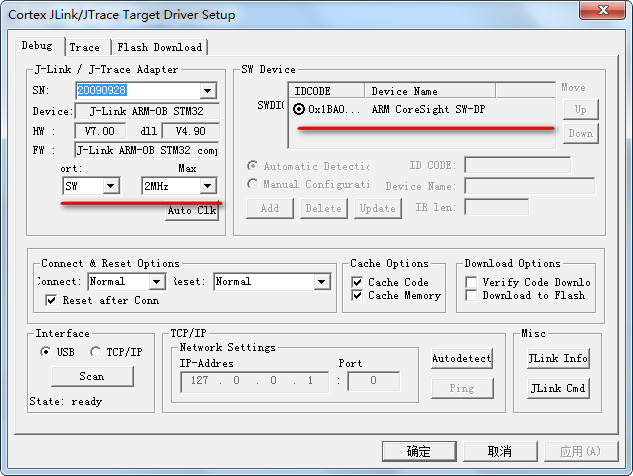Viewport: 633px width, 476px height.
Task: Confirm with the 确定 button
Action: coord(419,451)
